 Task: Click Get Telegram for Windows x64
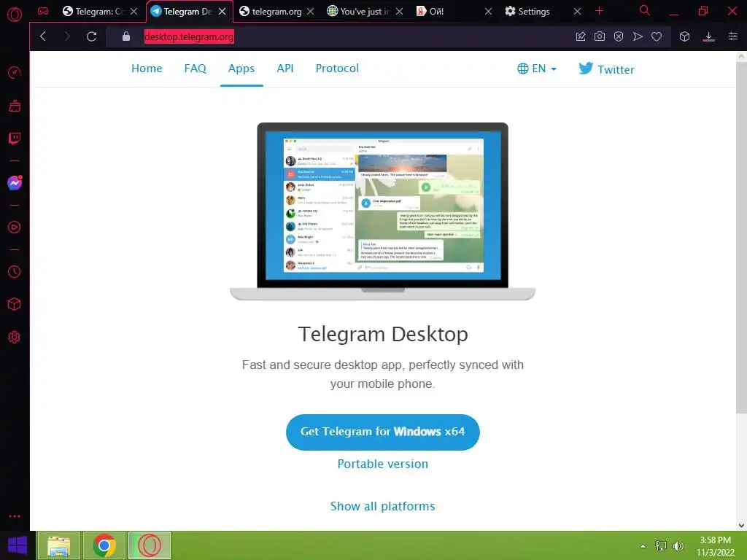tap(382, 432)
